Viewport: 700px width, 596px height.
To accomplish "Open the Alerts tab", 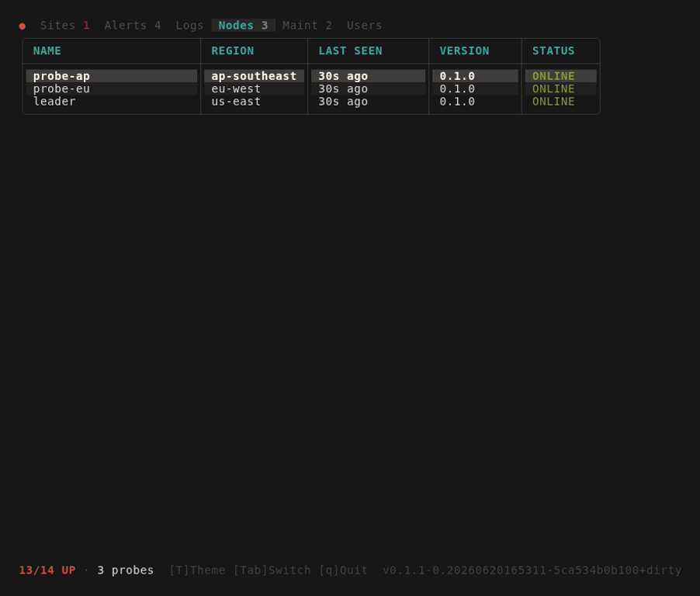I will [133, 26].
